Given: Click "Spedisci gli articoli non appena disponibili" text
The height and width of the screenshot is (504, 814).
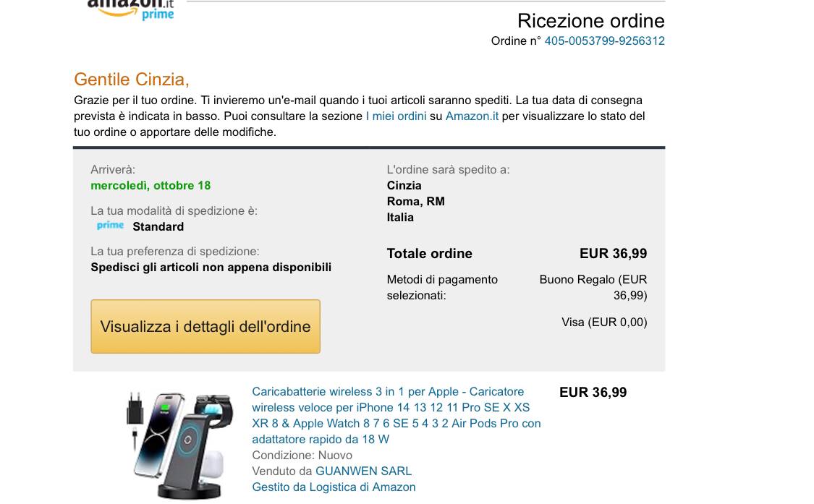Looking at the screenshot, I should tap(211, 268).
